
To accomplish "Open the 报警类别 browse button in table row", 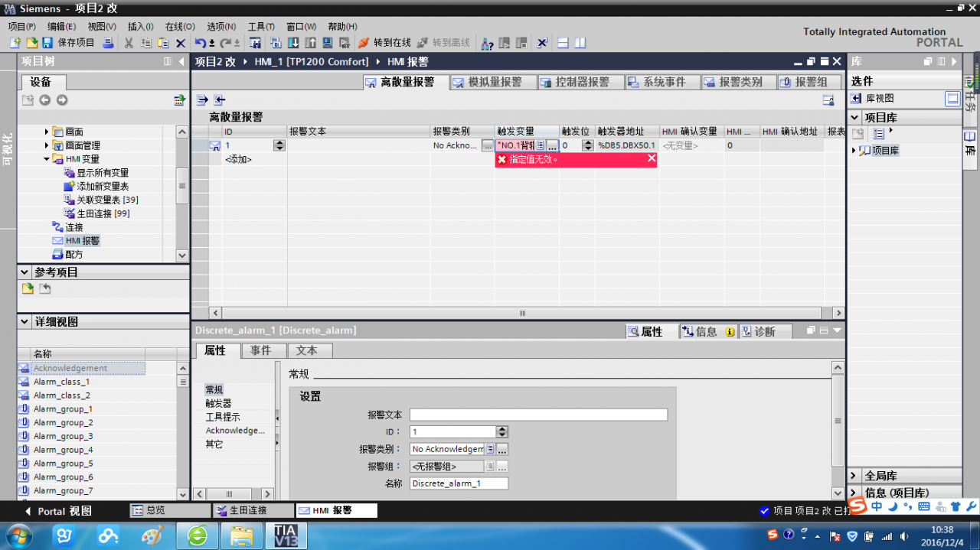I will point(488,145).
